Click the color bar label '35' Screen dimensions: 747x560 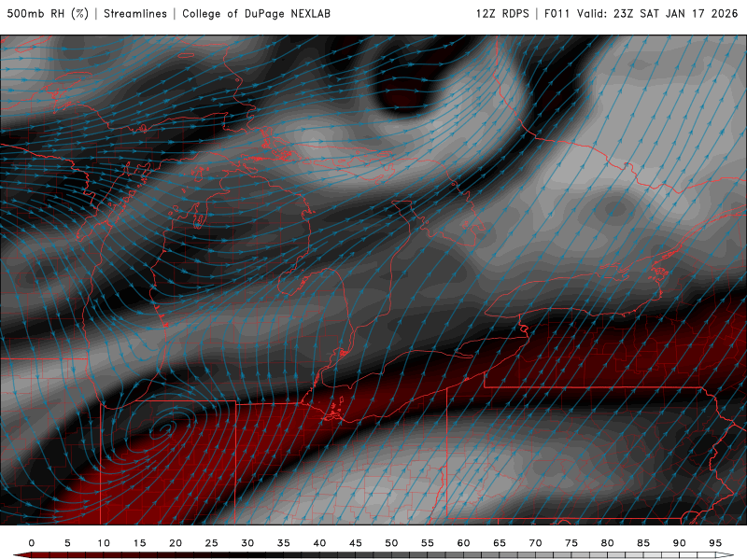(x=284, y=543)
